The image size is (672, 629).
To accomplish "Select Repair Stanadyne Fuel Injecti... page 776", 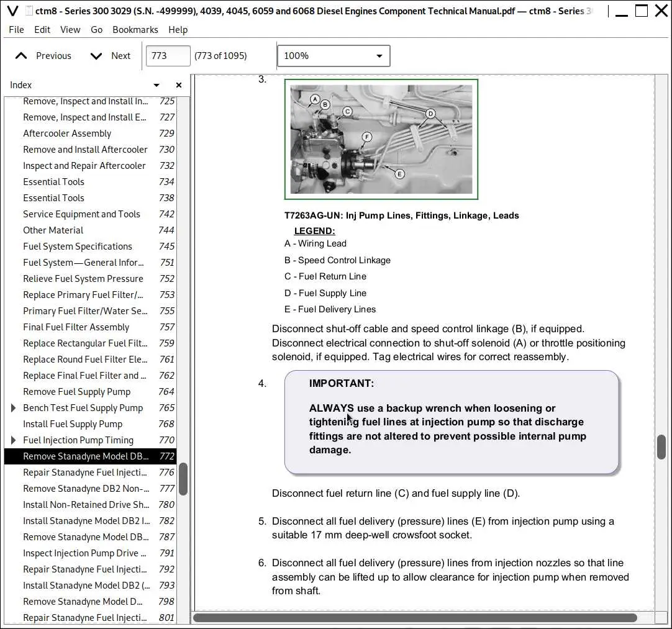I will tap(90, 473).
